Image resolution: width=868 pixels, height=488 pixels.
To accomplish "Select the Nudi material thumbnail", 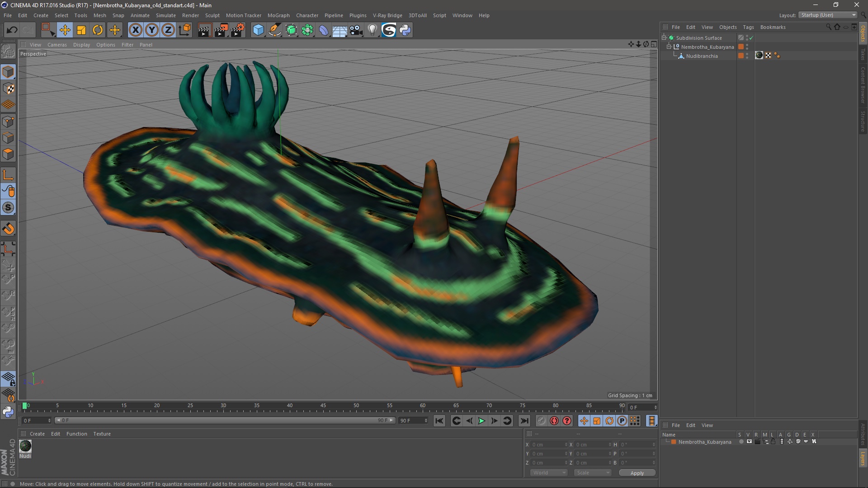I will coord(25,446).
